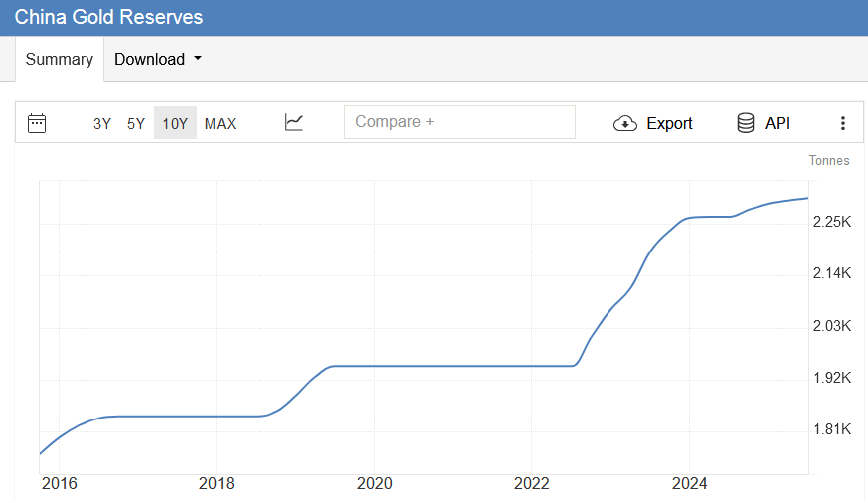868x503 pixels.
Task: Open the calendar date range picker
Action: [37, 123]
